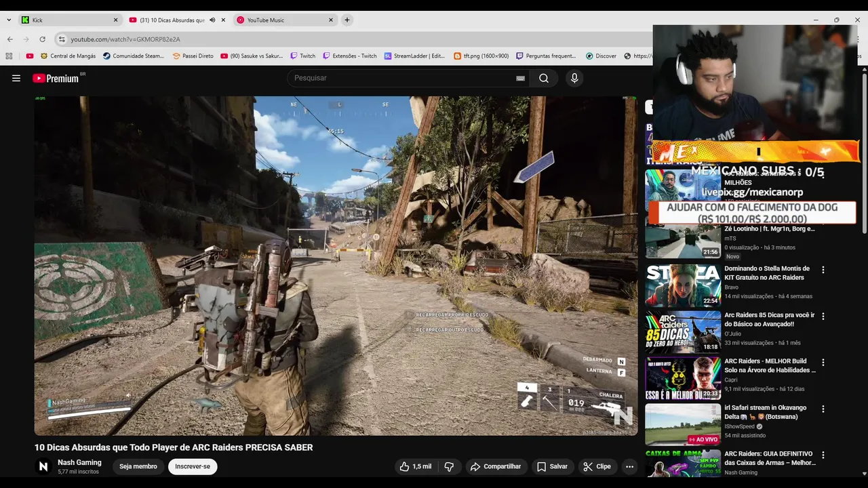Open Comunidade Steam bookmark
Image resolution: width=868 pixels, height=488 pixels.
(x=134, y=56)
